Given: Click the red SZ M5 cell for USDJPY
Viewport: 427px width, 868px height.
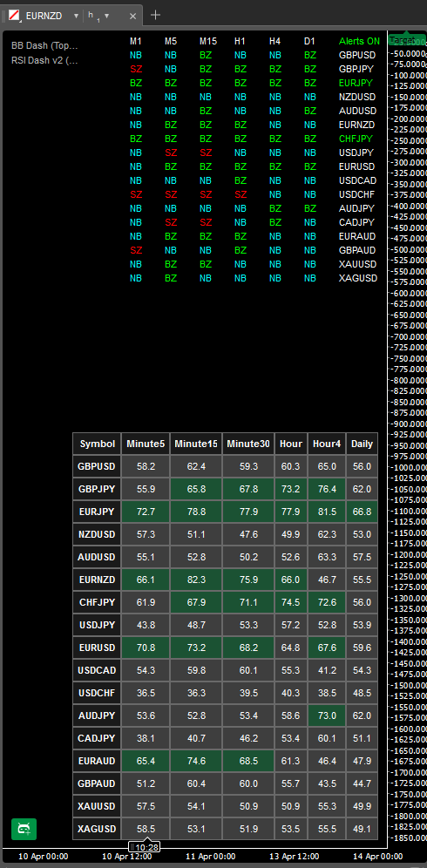Looking at the screenshot, I should [x=171, y=153].
